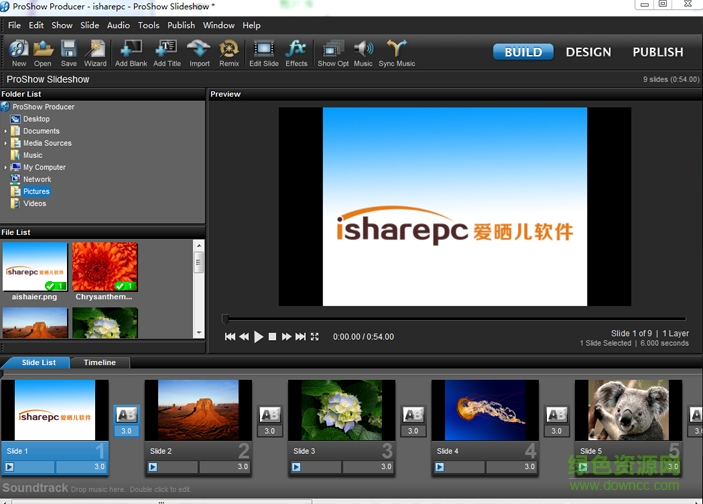Switch to the Timeline tab
703x504 pixels.
pyautogui.click(x=99, y=363)
